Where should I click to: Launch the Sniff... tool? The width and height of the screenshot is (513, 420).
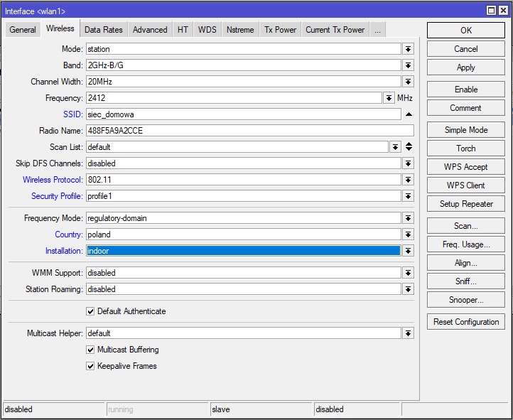click(x=466, y=281)
